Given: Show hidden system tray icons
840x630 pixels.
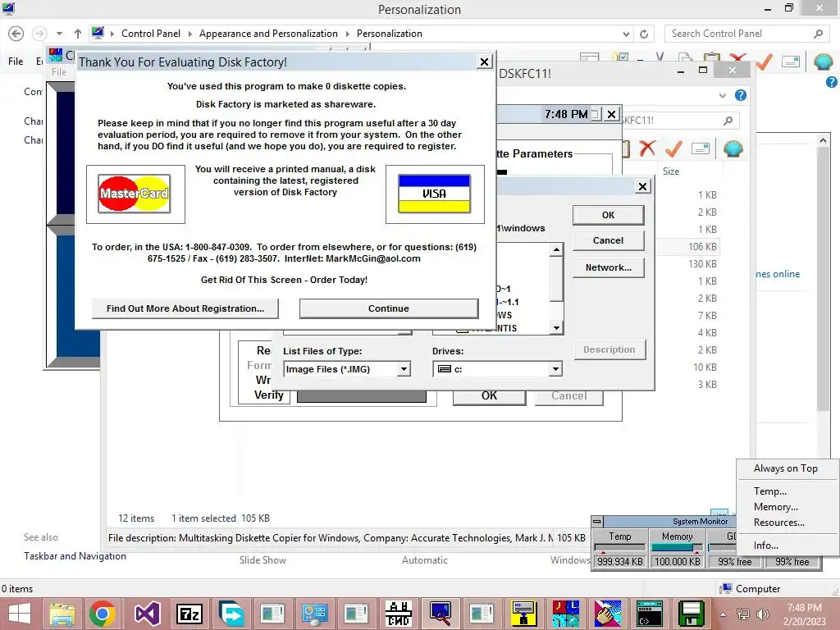Looking at the screenshot, I should click(x=724, y=614).
